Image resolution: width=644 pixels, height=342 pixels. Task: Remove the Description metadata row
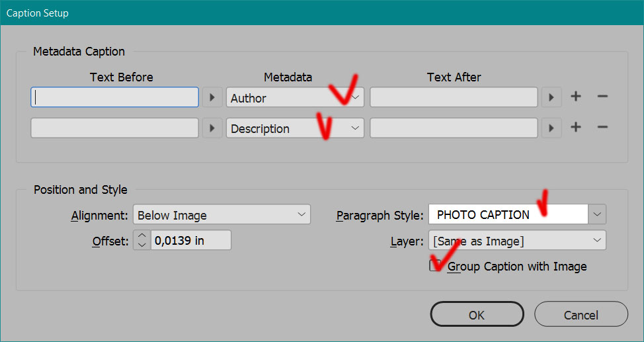coord(602,128)
